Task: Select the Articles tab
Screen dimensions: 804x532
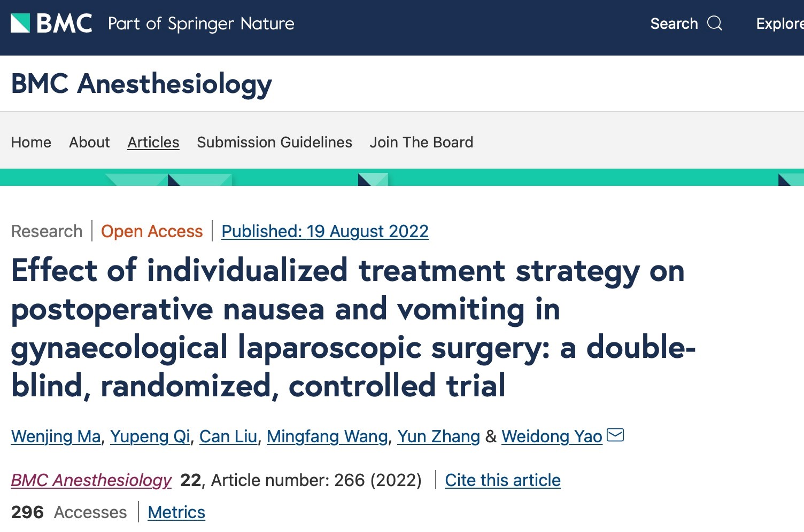Action: click(153, 142)
